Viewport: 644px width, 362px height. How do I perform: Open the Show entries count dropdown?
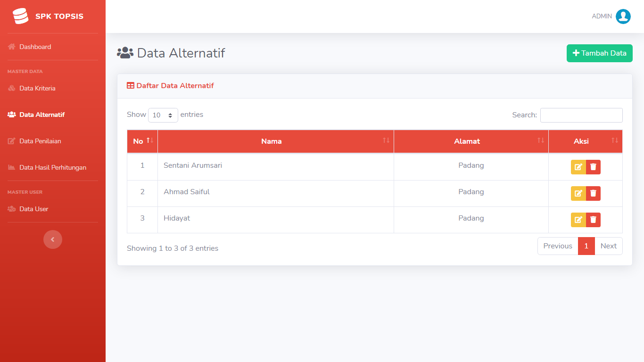[x=163, y=115]
